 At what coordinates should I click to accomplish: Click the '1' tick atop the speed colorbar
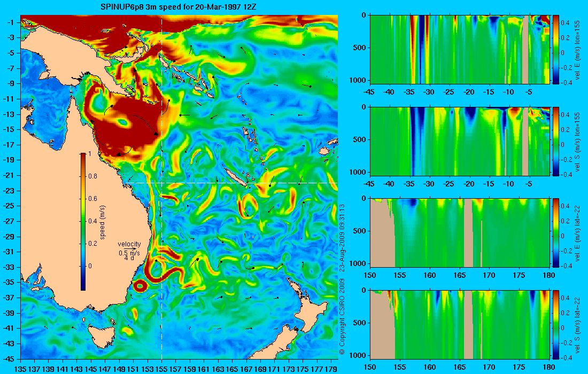89,154
